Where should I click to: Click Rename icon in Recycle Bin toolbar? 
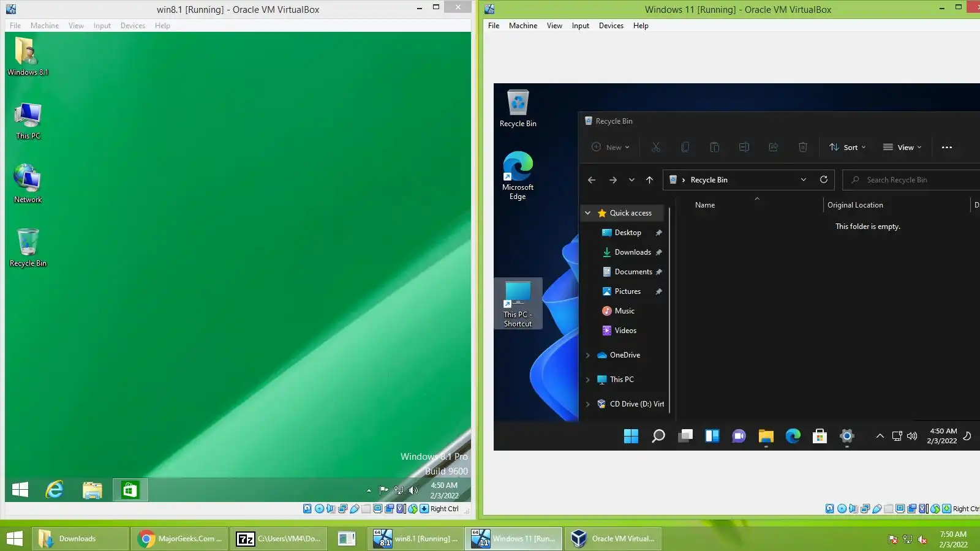(x=744, y=147)
